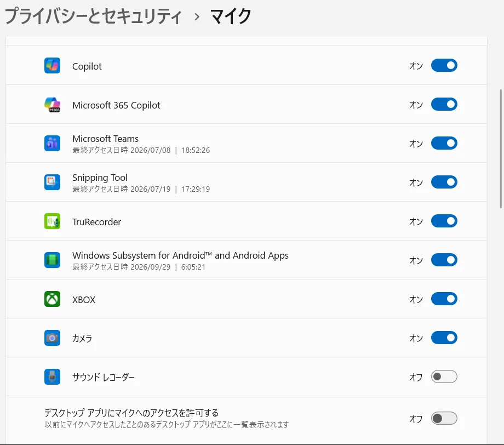The width and height of the screenshot is (504, 445).
Task: Disable Microsoft 365 Copilot microphone toggle
Action: (444, 104)
